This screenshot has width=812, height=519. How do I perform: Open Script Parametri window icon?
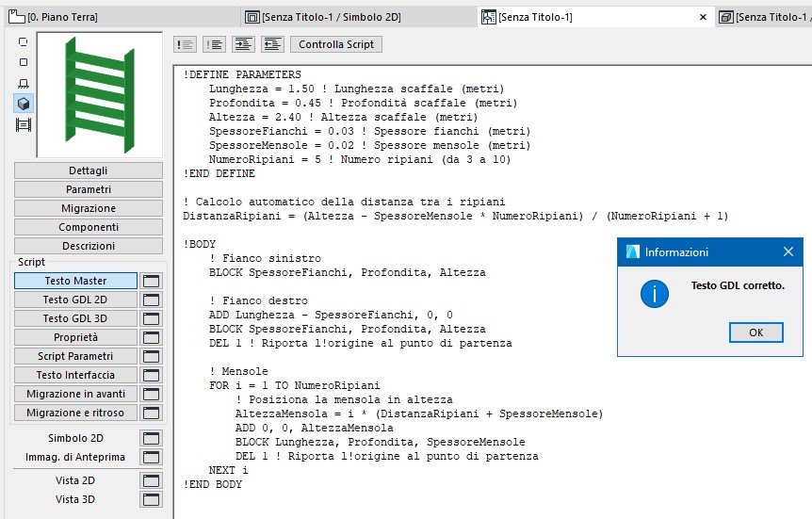tap(151, 356)
